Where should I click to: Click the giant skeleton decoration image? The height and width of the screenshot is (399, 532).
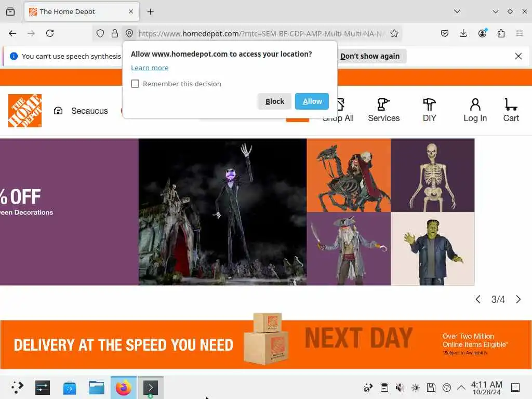(433, 176)
